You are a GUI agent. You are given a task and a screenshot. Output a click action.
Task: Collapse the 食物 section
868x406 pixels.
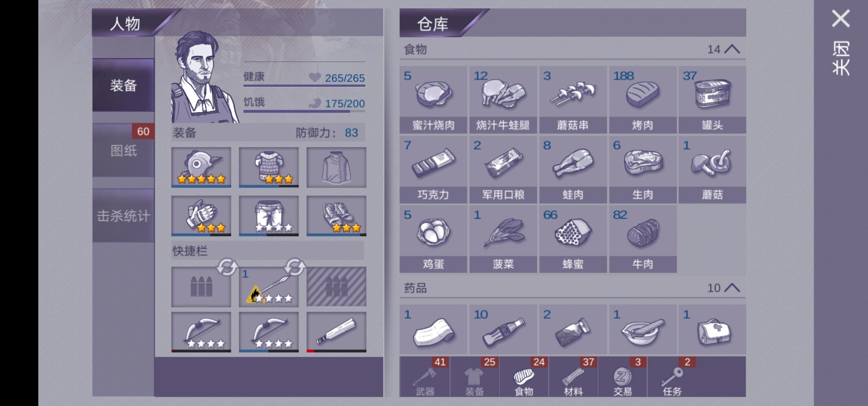pos(732,49)
